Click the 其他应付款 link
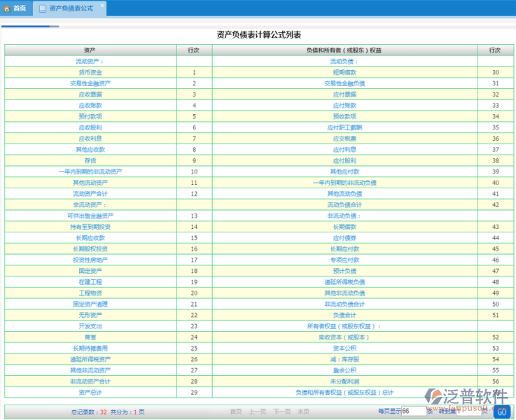This screenshot has width=516, height=420. point(344,171)
